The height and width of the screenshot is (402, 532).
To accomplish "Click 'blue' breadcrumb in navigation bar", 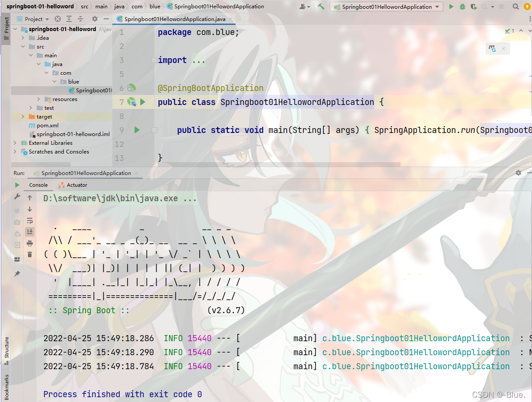I will tap(155, 7).
